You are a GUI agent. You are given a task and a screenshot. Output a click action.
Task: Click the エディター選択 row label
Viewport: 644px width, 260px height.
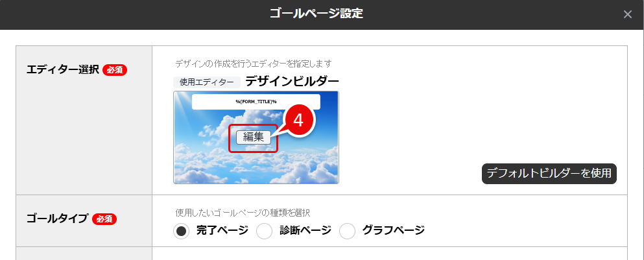click(63, 70)
